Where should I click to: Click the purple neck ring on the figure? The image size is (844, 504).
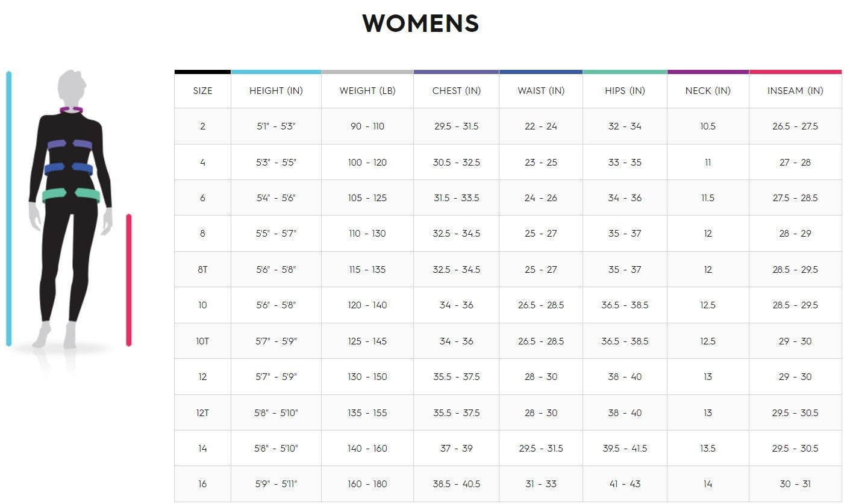click(70, 110)
